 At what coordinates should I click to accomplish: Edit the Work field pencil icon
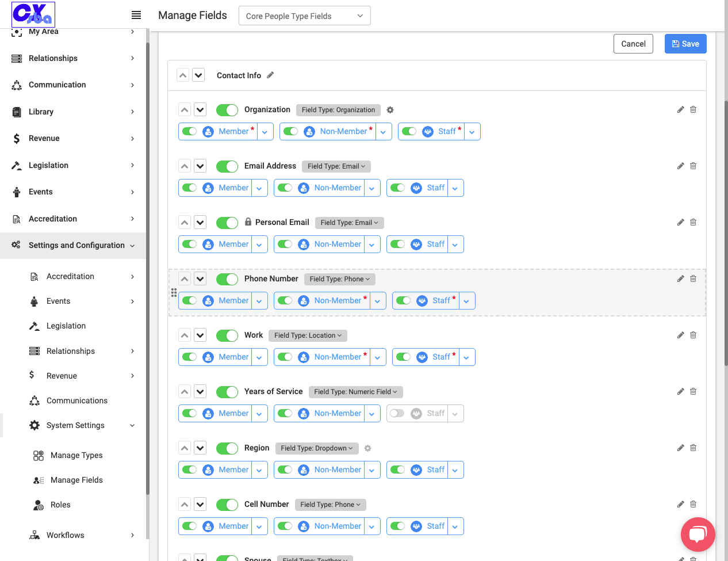(x=680, y=335)
